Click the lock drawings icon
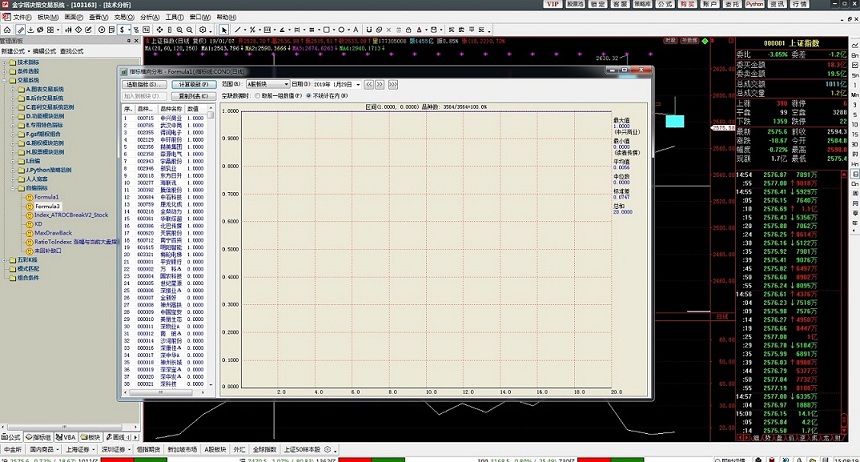The image size is (860, 462). tap(408, 29)
